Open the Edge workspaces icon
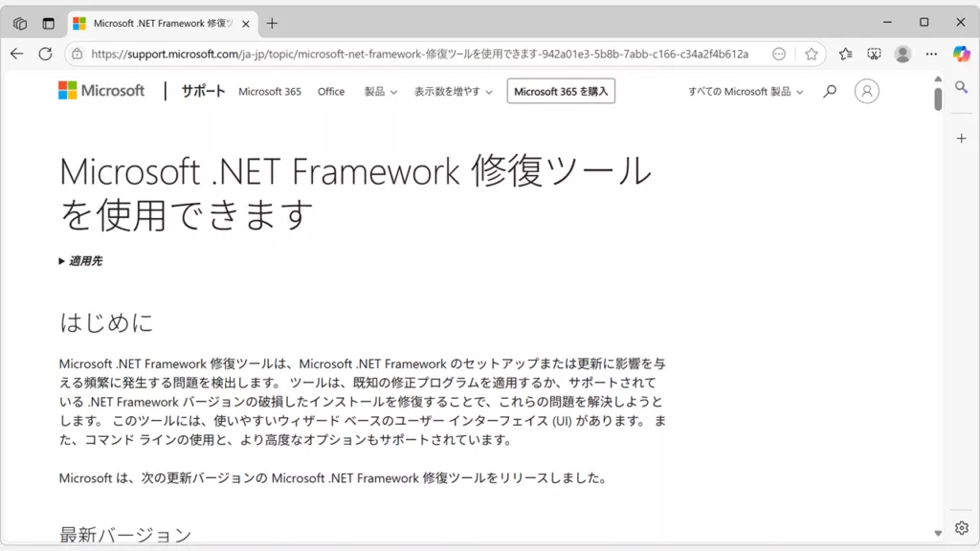Viewport: 980px width, 551px height. [x=20, y=24]
